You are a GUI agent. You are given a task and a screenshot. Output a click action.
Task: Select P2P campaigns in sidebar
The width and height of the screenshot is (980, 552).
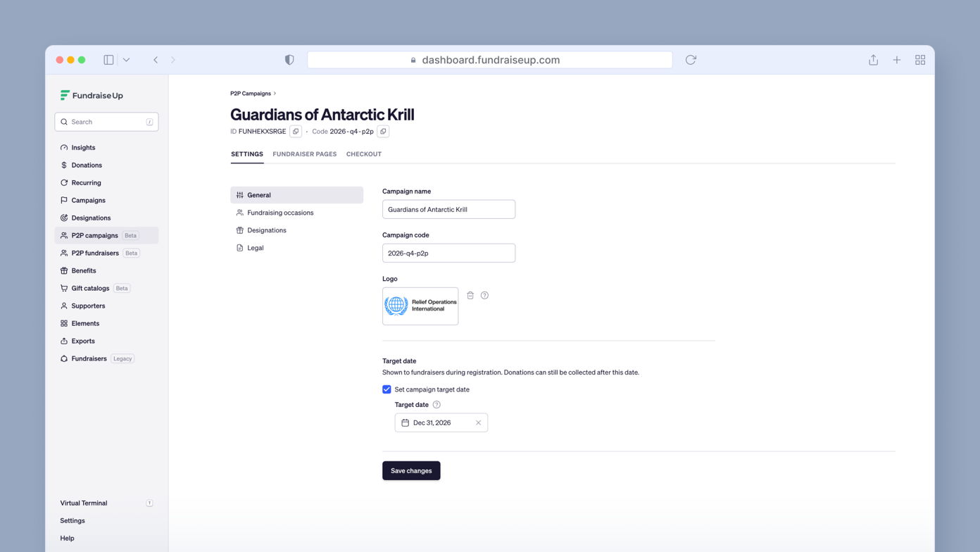(106, 236)
